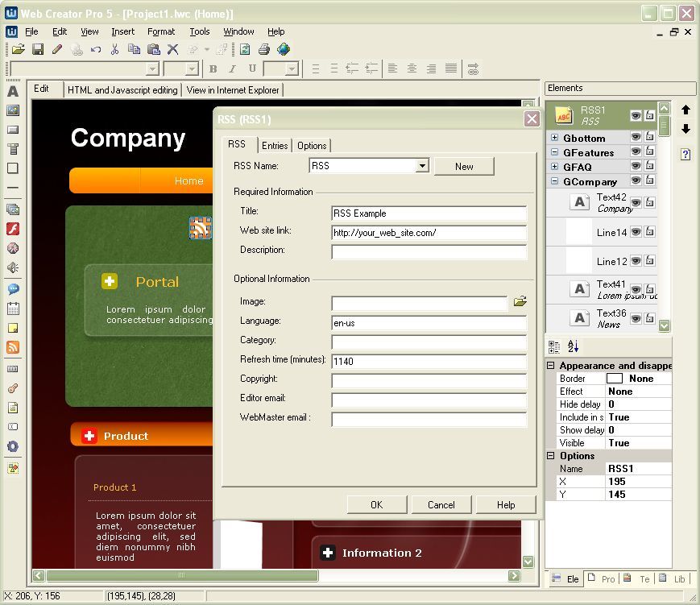The height and width of the screenshot is (605, 700).
Task: Click the Paste clipboard icon
Action: tap(154, 49)
